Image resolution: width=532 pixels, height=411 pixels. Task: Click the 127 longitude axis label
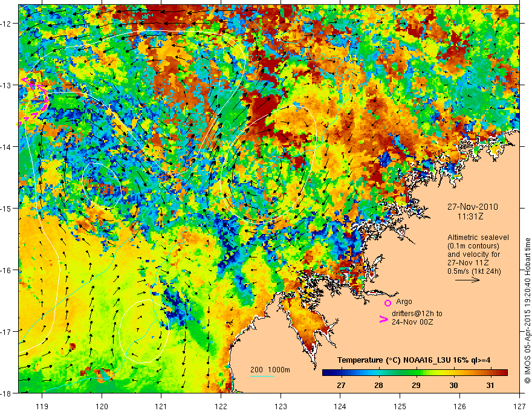(519, 406)
